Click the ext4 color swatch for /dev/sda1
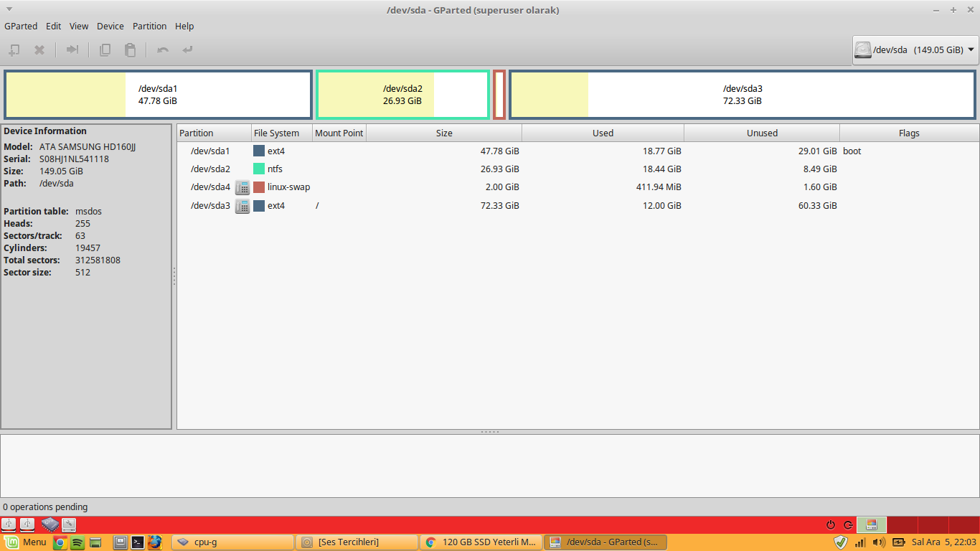Screen dimensions: 980x551 tap(259, 151)
